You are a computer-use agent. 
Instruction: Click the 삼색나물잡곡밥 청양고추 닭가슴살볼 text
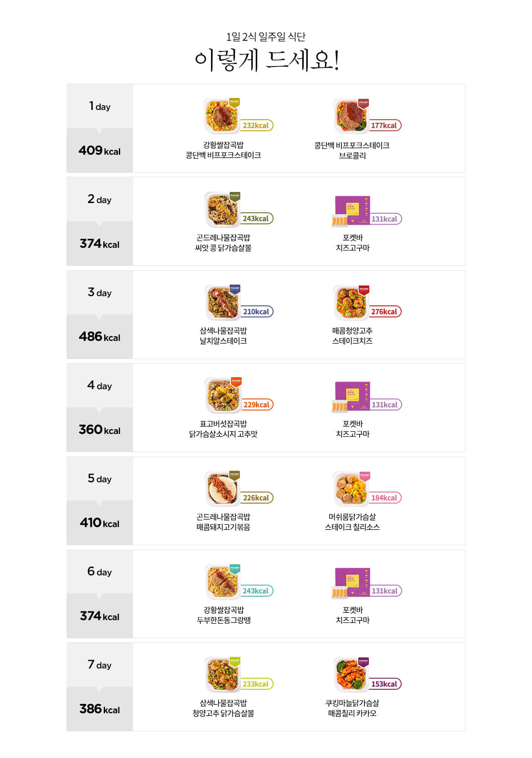[x=223, y=708]
